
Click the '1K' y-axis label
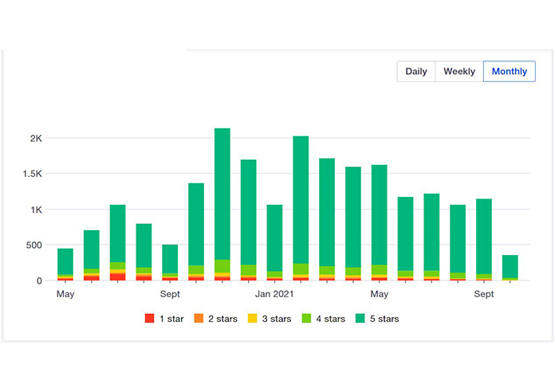[x=36, y=210]
